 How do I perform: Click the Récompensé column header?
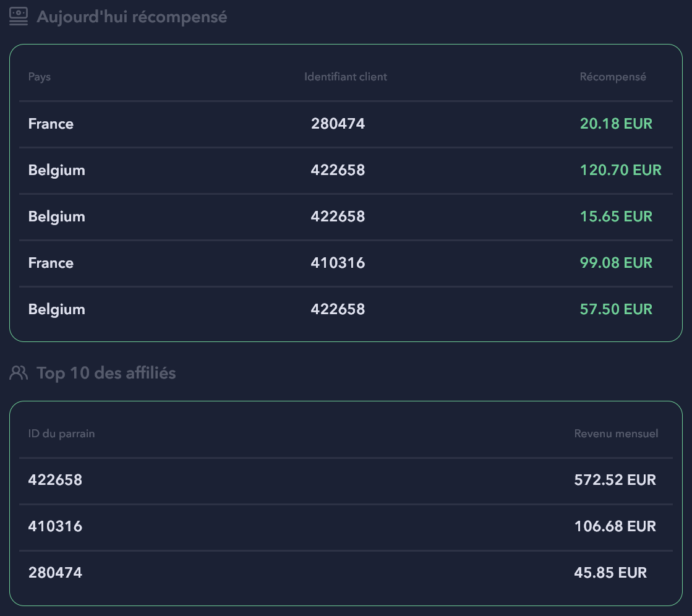(x=612, y=77)
